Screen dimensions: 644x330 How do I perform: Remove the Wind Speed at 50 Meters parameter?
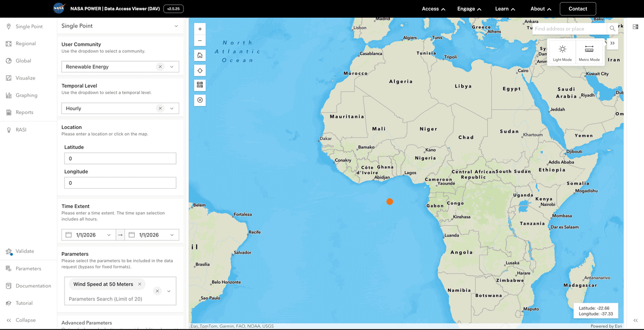139,283
